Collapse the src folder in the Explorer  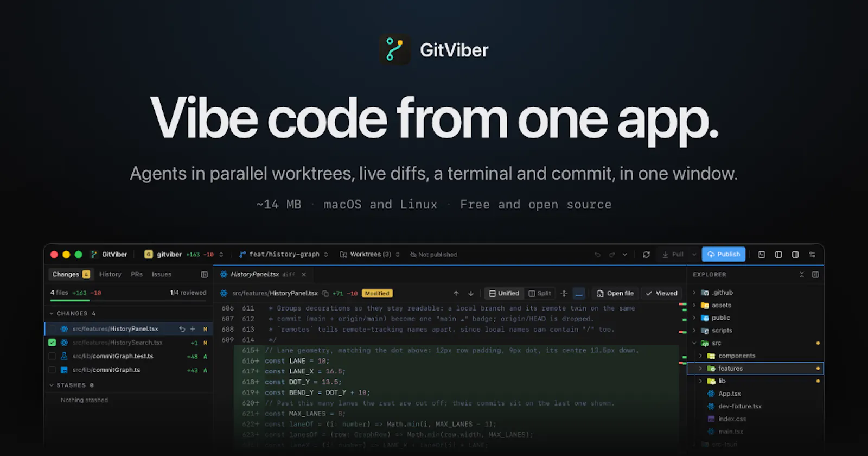point(694,343)
